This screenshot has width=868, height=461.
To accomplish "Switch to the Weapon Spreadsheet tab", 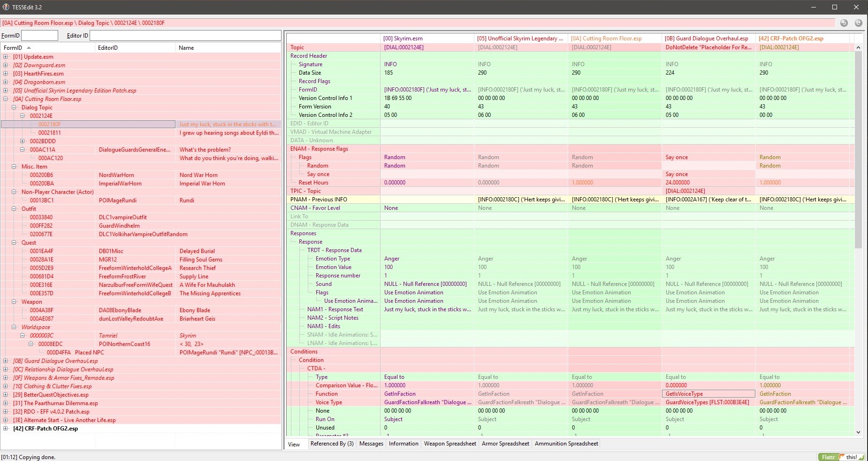I will point(450,444).
